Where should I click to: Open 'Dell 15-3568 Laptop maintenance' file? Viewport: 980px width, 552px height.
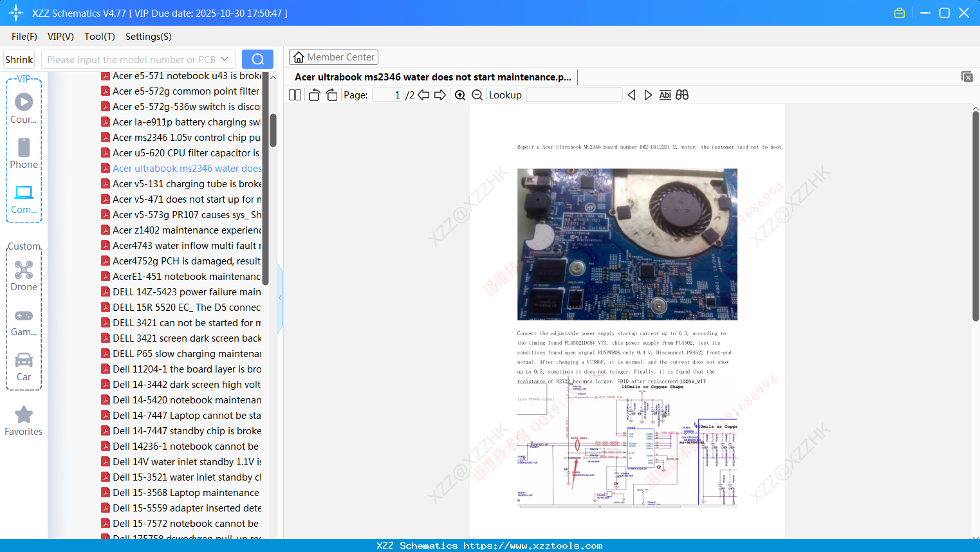(x=181, y=493)
